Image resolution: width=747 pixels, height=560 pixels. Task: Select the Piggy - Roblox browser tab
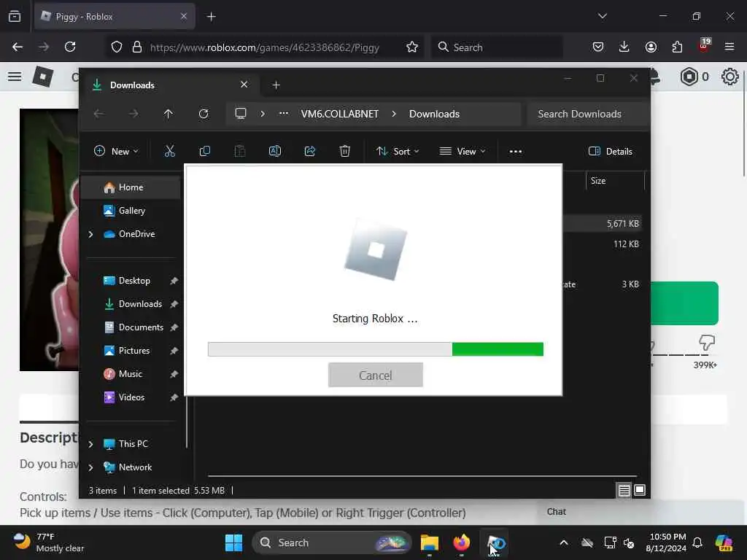(115, 17)
